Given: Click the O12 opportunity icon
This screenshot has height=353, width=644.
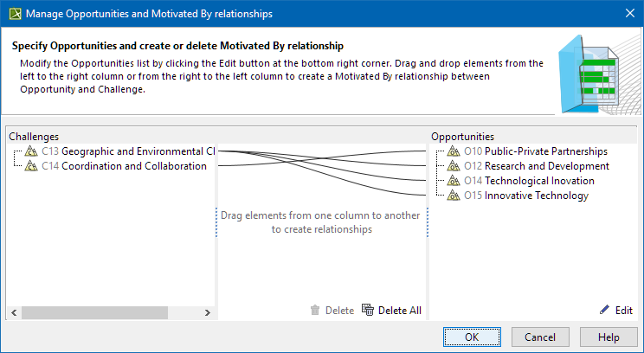Looking at the screenshot, I should [x=454, y=166].
